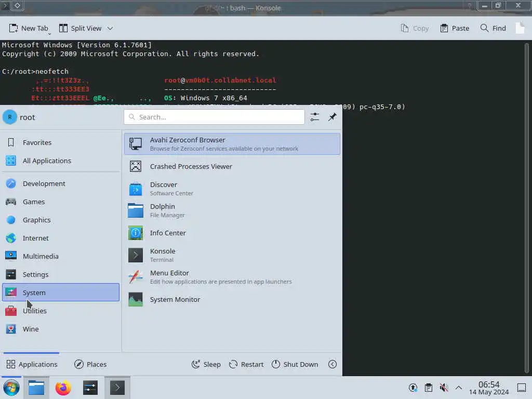Select Favorites category
The width and height of the screenshot is (532, 399).
tap(61, 142)
